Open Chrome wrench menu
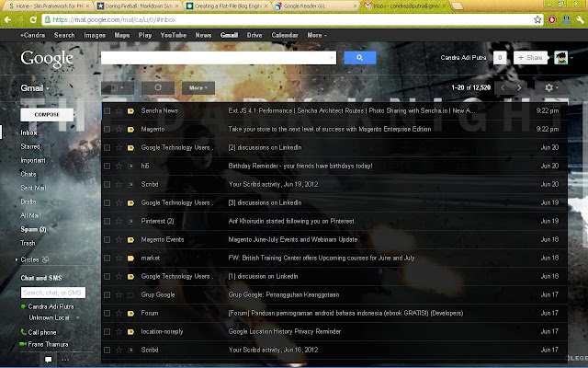 click(581, 19)
